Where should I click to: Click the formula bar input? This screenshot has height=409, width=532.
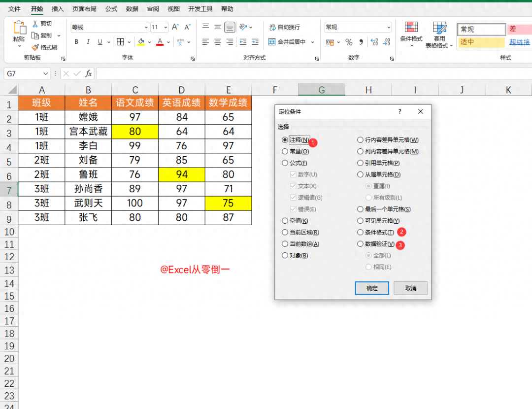(314, 73)
